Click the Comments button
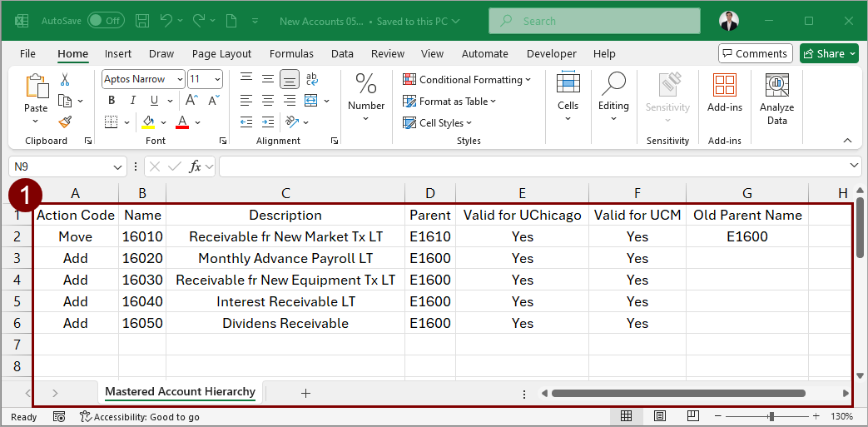The image size is (868, 427). pos(755,53)
